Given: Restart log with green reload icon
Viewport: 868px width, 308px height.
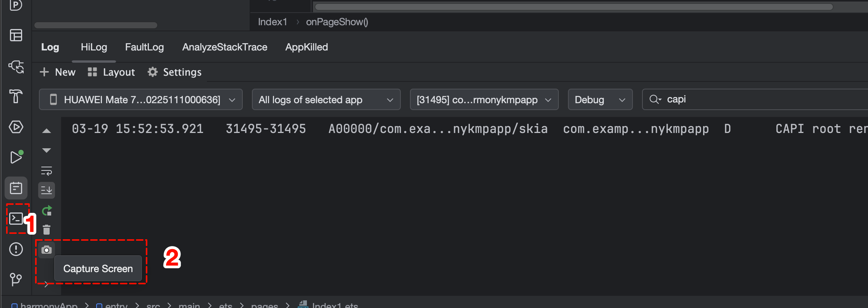Looking at the screenshot, I should [x=47, y=211].
